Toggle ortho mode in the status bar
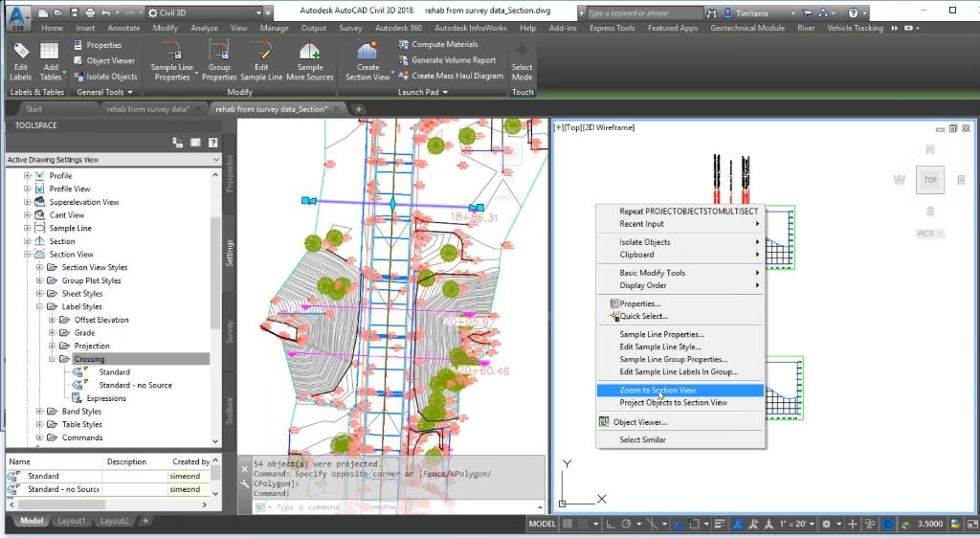The image size is (980, 538). [609, 524]
